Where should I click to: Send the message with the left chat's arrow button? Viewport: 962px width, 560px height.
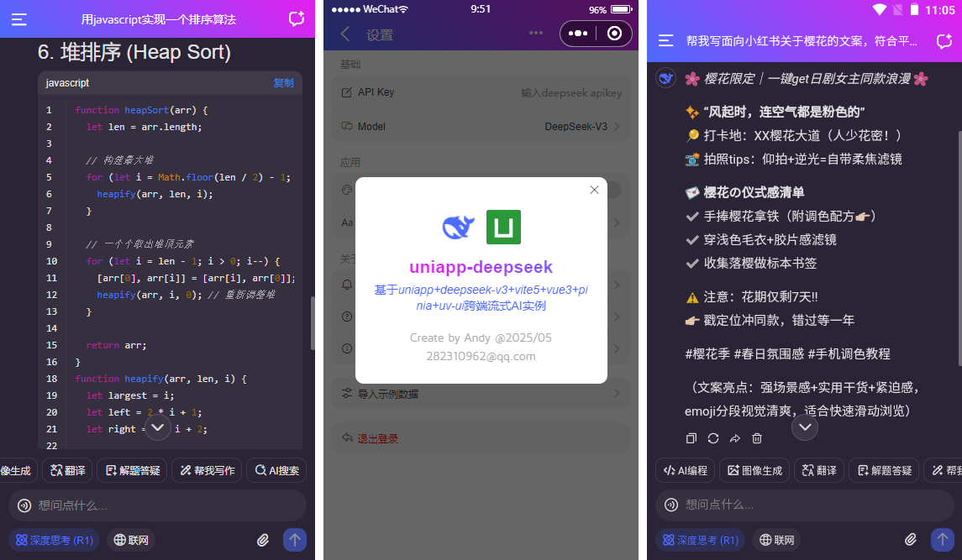[295, 540]
